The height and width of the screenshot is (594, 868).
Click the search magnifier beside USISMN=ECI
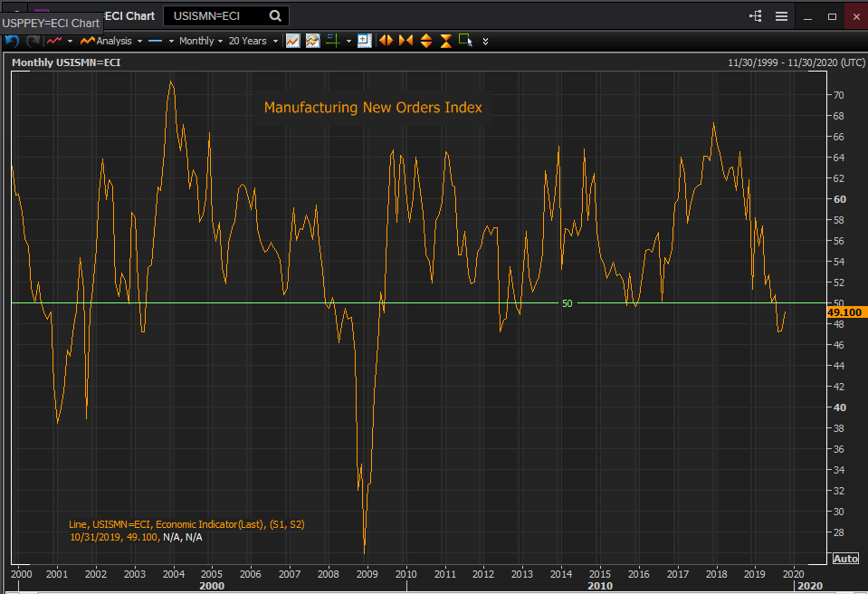coord(275,15)
